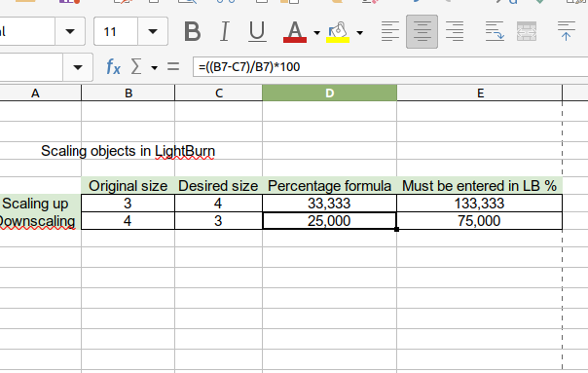The height and width of the screenshot is (373, 588).
Task: Open the font color dropdown arrow
Action: pos(316,33)
